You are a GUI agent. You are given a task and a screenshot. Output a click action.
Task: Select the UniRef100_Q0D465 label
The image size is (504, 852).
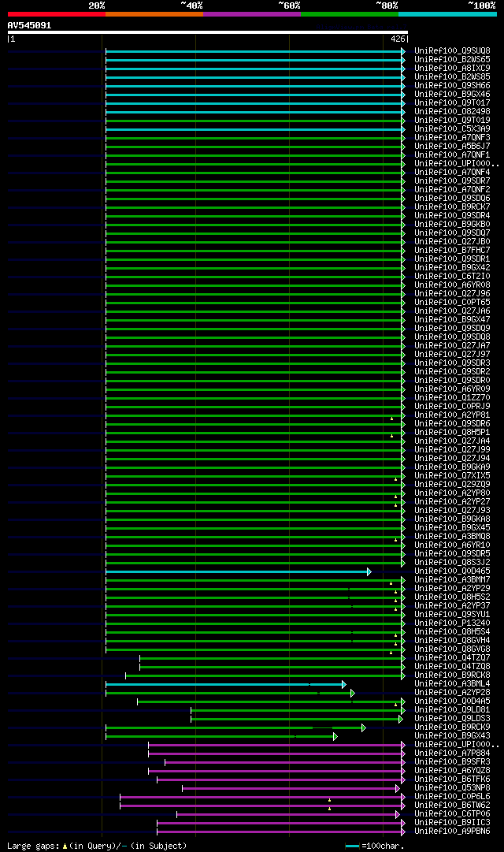452,571
